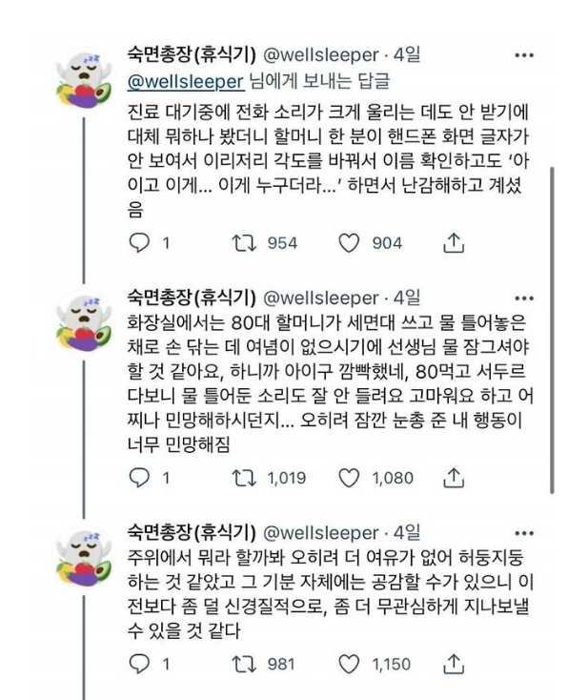Open the @wellsleeper mention link in reply line
The image size is (588, 700).
click(x=186, y=82)
